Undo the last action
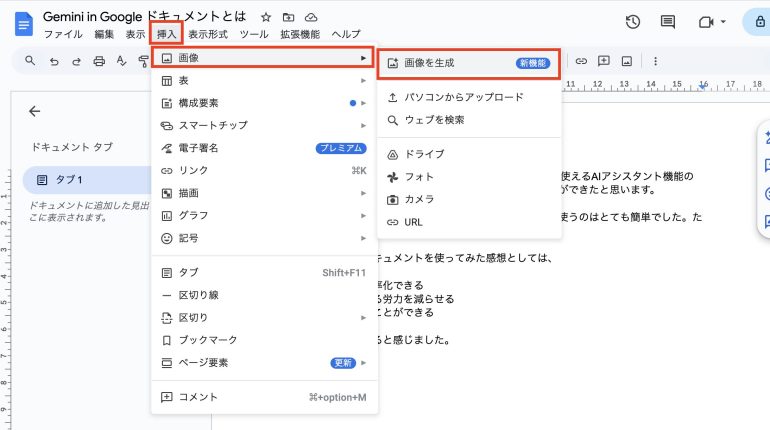770x430 pixels. pyautogui.click(x=54, y=61)
